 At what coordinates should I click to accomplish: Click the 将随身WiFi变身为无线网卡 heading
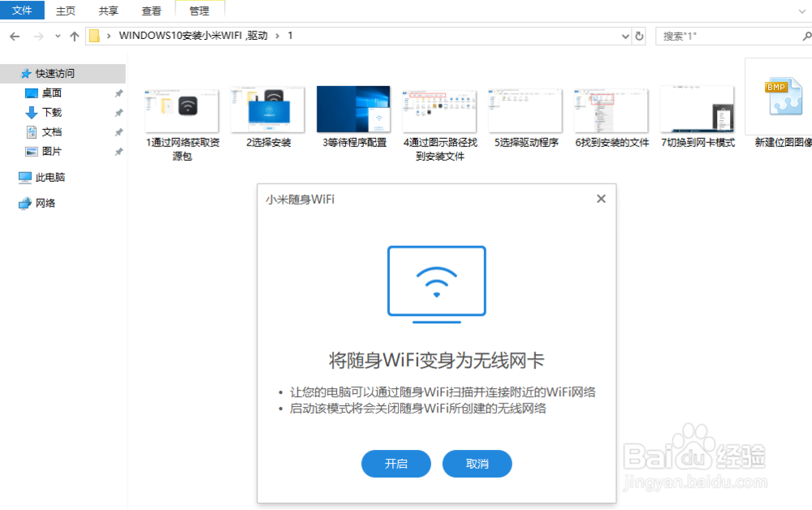(x=437, y=361)
